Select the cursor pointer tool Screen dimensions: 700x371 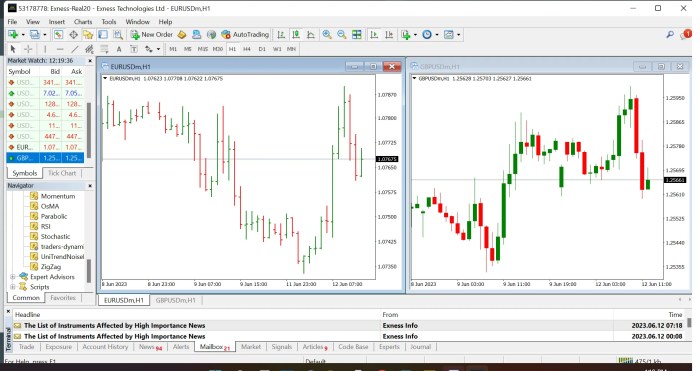(12, 49)
